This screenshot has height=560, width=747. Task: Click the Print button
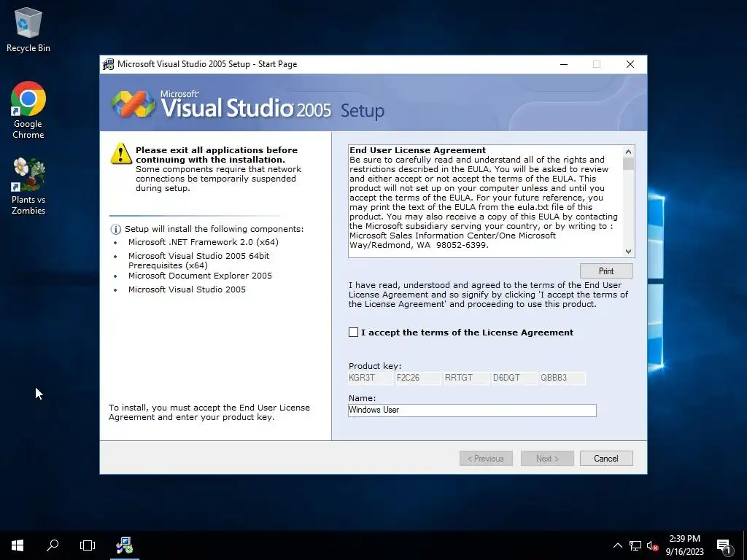[x=606, y=271]
